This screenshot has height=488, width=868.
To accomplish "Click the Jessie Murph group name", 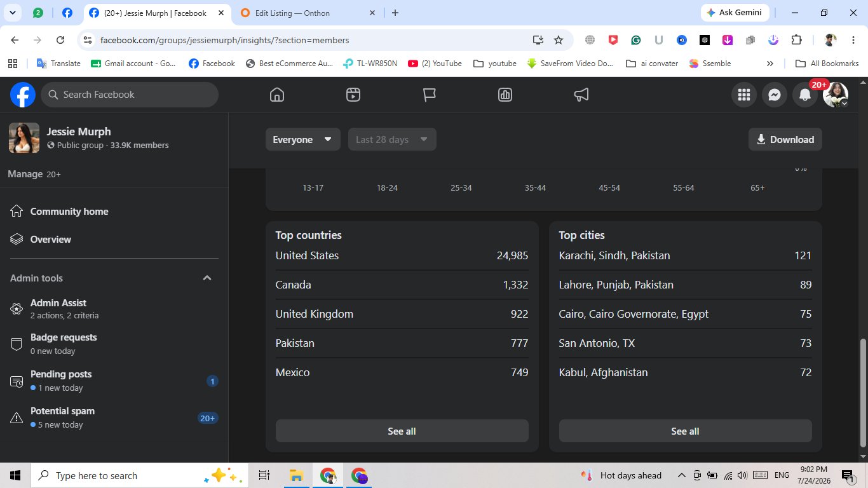I will point(79,132).
